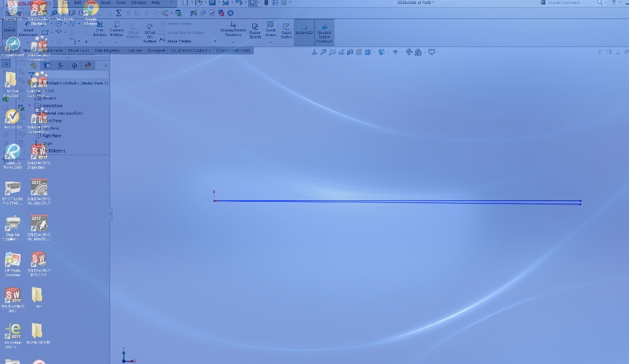Screen dimensions: 629x364
Task: Click the Section View icon
Action: [350, 52]
